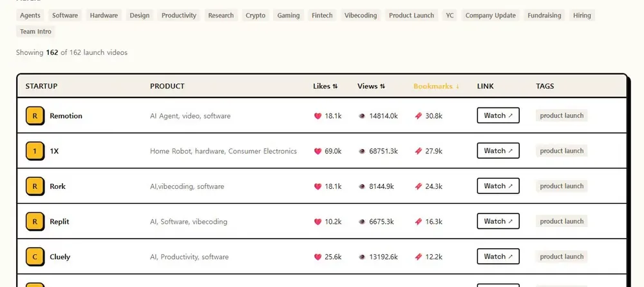Enable the Hardware filter chip
Image resolution: width=644 pixels, height=287 pixels.
pos(104,15)
